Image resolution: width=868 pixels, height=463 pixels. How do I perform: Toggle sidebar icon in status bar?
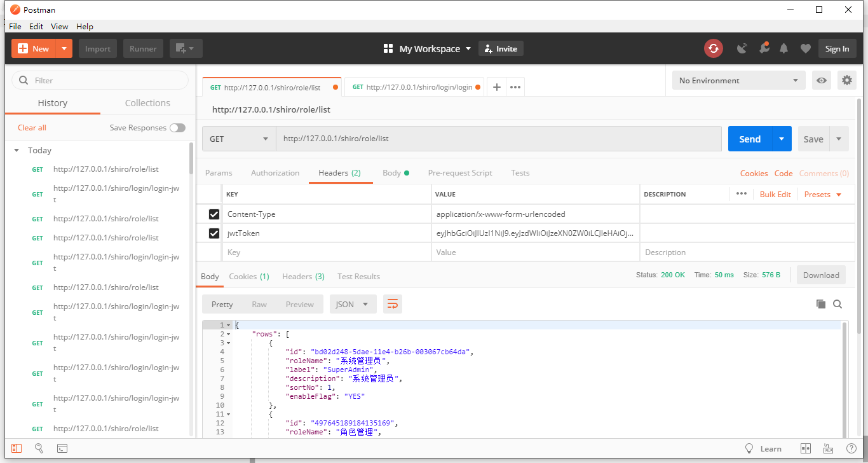(x=17, y=448)
